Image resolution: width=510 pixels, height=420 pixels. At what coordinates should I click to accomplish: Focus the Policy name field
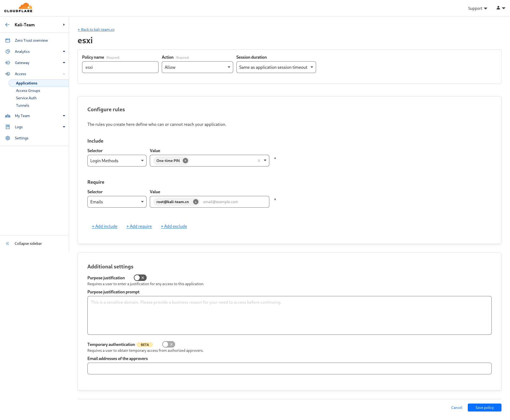[x=120, y=67]
